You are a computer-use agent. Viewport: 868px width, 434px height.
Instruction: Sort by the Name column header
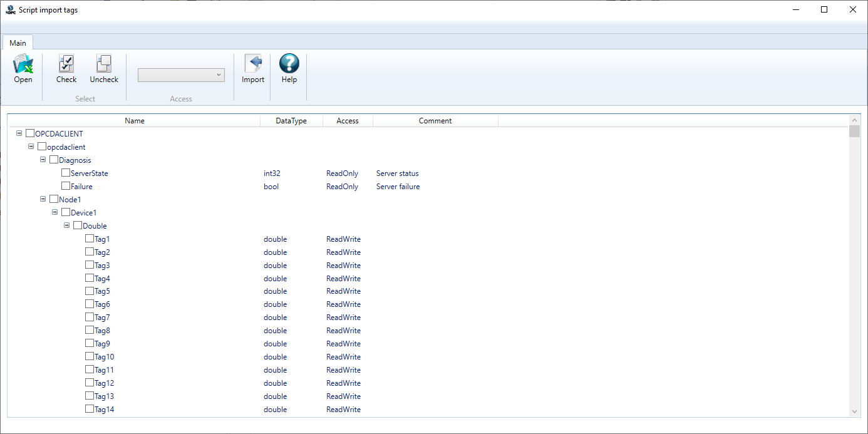(x=135, y=121)
